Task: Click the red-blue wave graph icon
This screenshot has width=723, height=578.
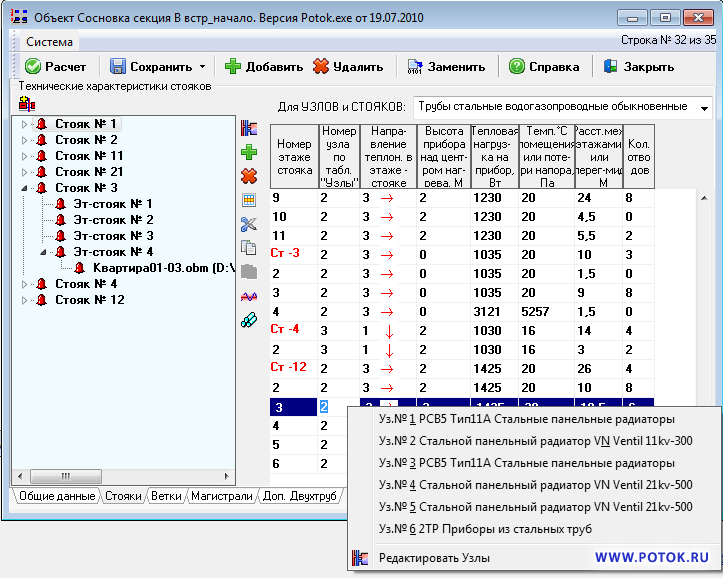Action: 249,296
